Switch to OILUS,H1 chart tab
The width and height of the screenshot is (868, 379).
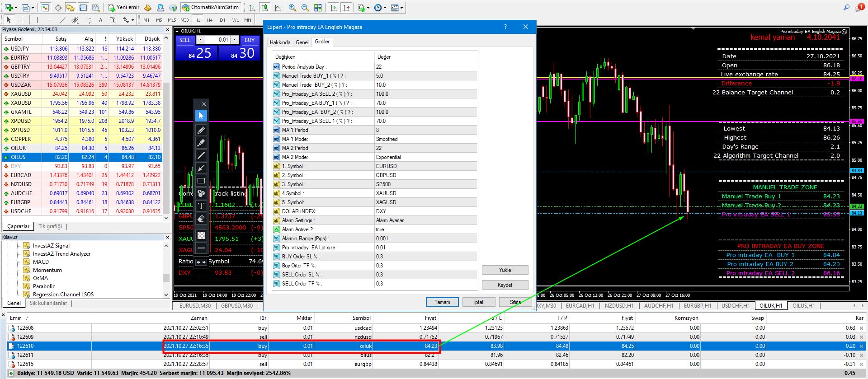(x=803, y=306)
